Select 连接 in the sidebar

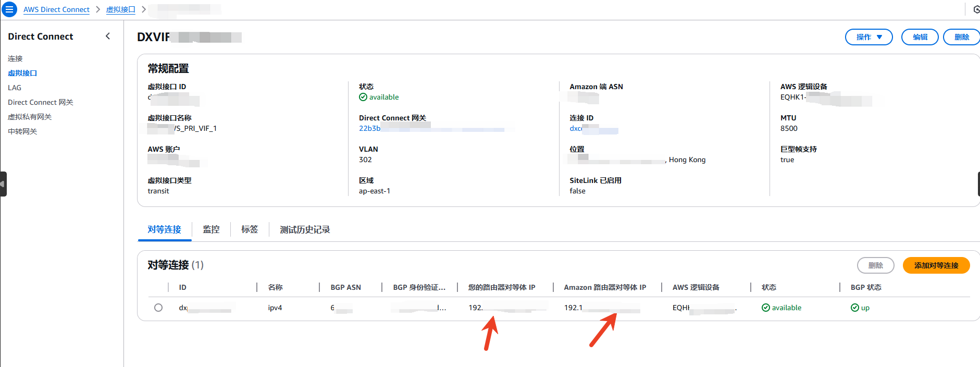15,58
